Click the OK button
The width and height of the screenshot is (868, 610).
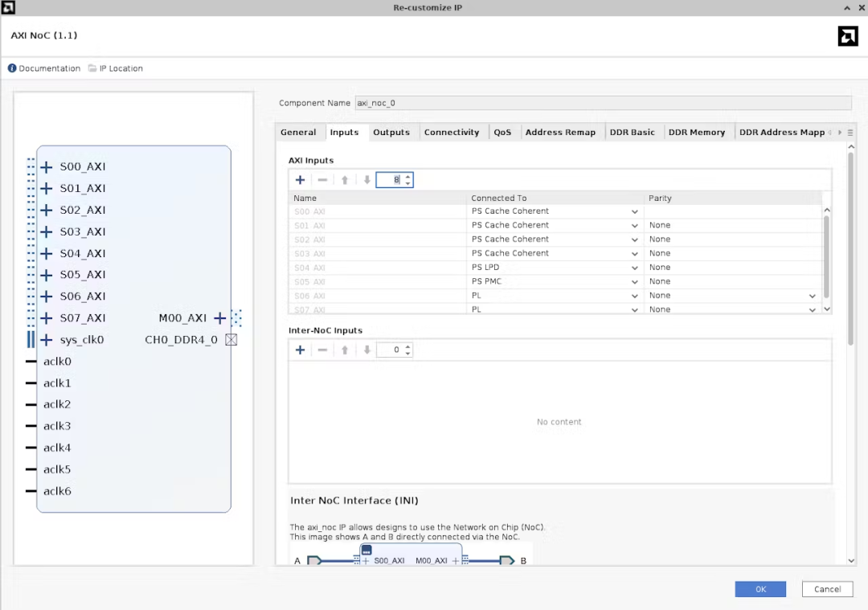point(759,589)
